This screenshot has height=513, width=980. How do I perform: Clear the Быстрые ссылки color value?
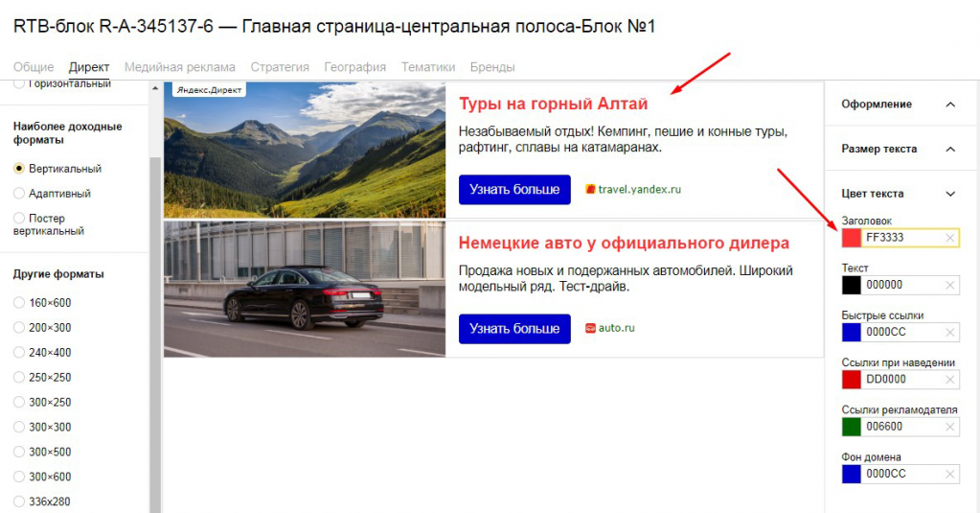[949, 332]
